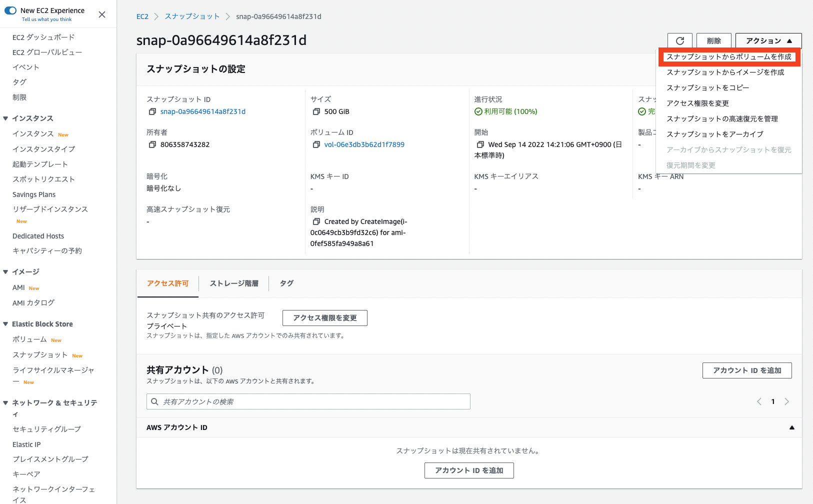Open スナップショット in sidebar
This screenshot has width=813, height=504.
tap(40, 355)
